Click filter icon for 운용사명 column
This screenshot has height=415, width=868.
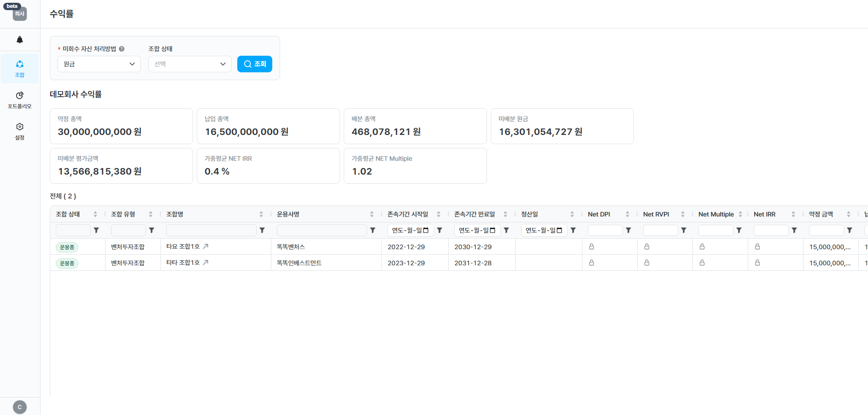373,230
